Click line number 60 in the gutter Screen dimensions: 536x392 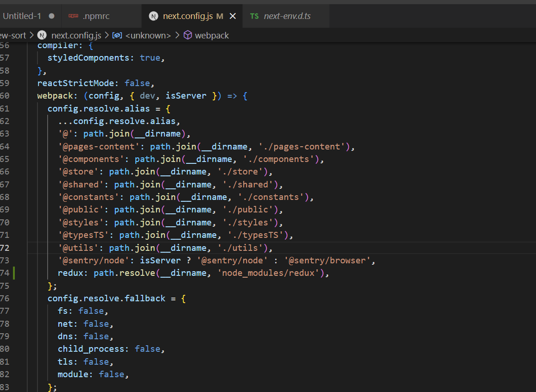click(6, 95)
